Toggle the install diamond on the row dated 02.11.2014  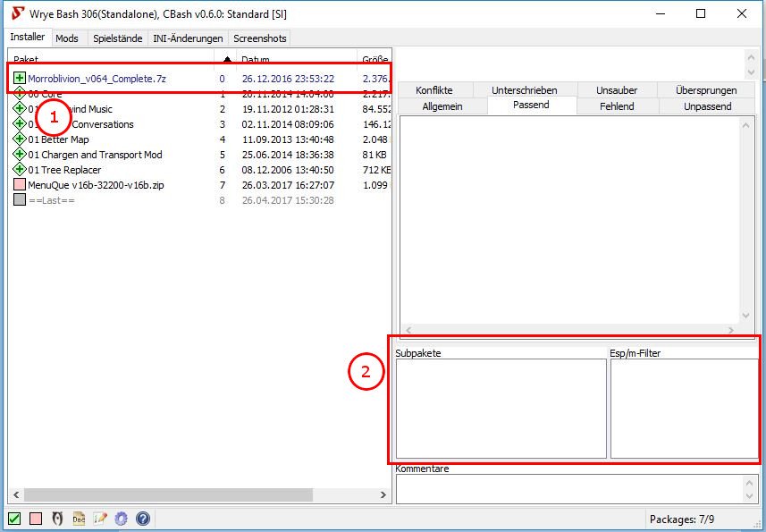click(x=19, y=123)
